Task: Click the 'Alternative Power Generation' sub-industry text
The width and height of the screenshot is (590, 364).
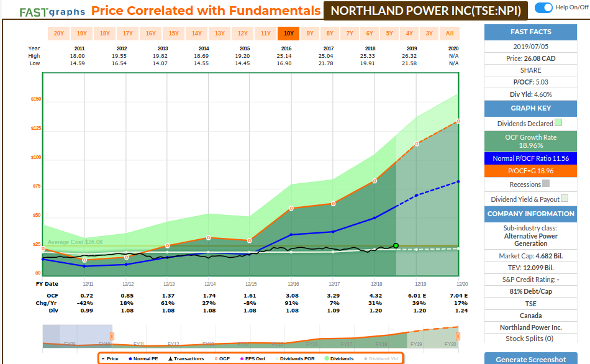Action: [x=530, y=240]
